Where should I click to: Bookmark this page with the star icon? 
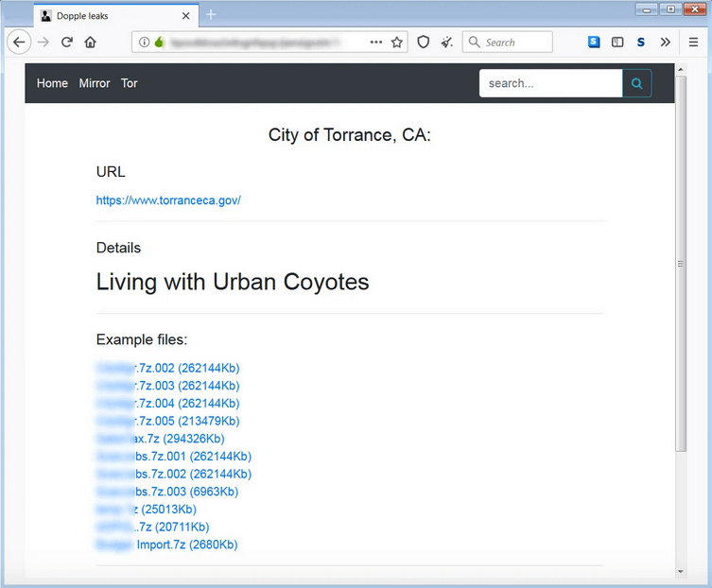pyautogui.click(x=397, y=42)
